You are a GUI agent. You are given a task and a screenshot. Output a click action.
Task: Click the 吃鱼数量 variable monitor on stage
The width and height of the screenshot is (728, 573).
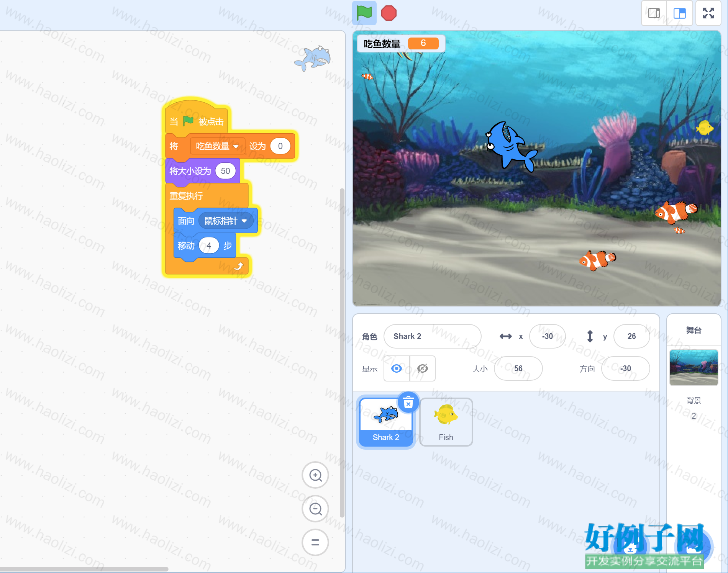coord(401,44)
